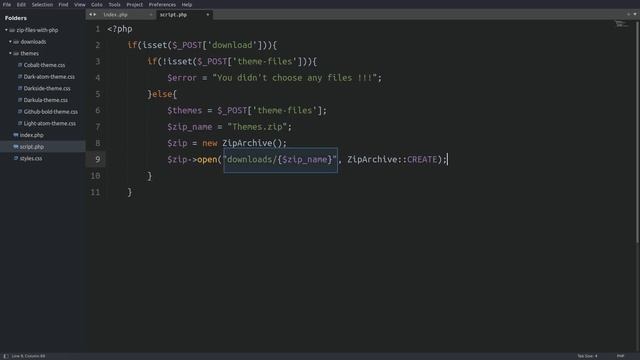This screenshot has width=640, height=360.
Task: Click the script.php file icon in sidebar
Action: (16, 147)
